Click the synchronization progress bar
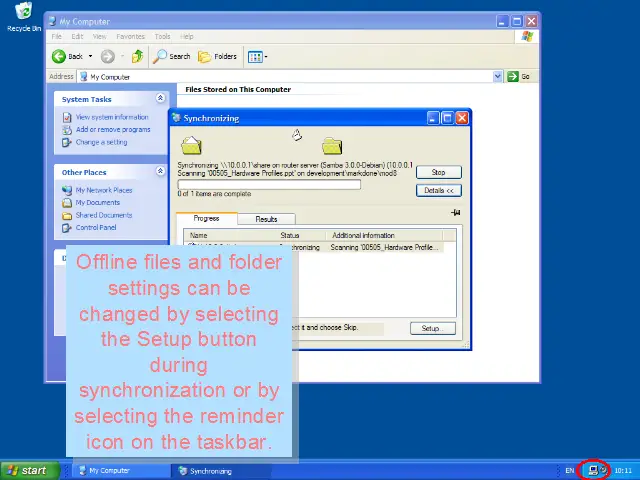Viewport: 640px width, 480px height. [269, 184]
